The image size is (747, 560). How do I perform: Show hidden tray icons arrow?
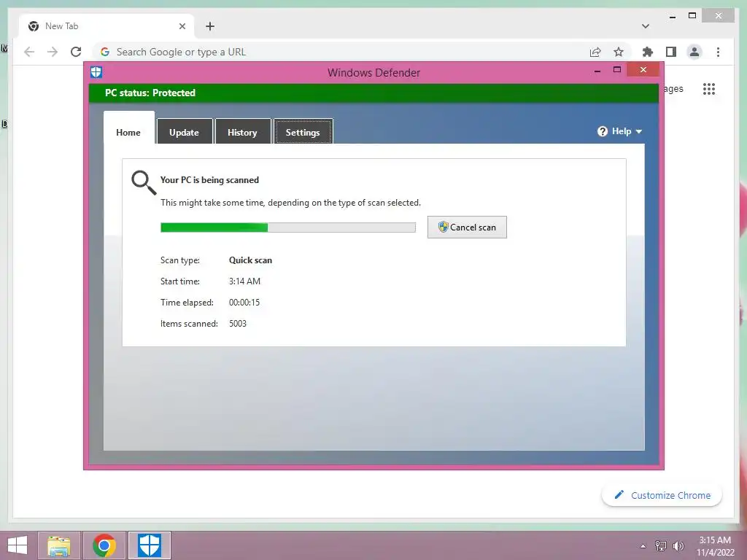click(x=643, y=546)
